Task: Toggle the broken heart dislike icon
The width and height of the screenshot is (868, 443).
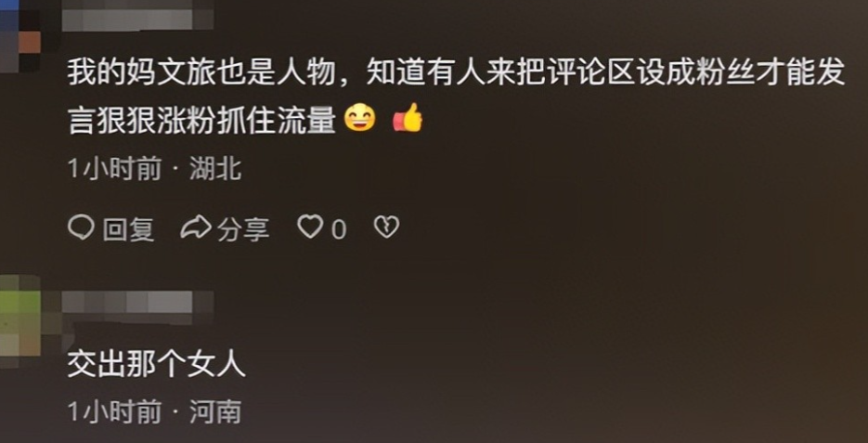Action: click(x=386, y=228)
